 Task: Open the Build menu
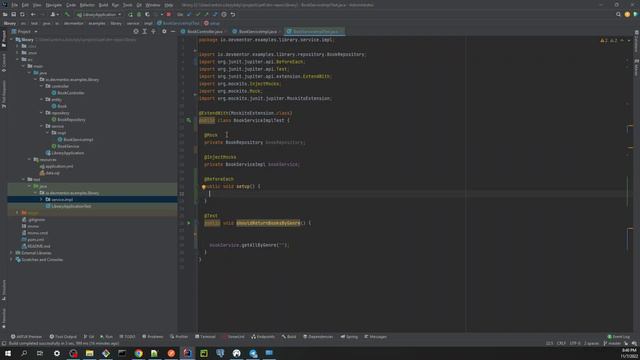103,5
